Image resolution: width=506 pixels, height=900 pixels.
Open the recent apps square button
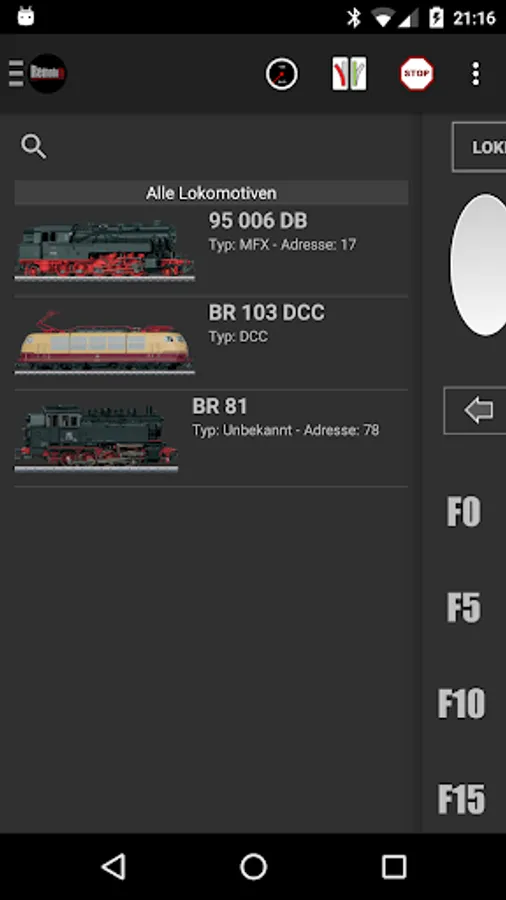[394, 867]
